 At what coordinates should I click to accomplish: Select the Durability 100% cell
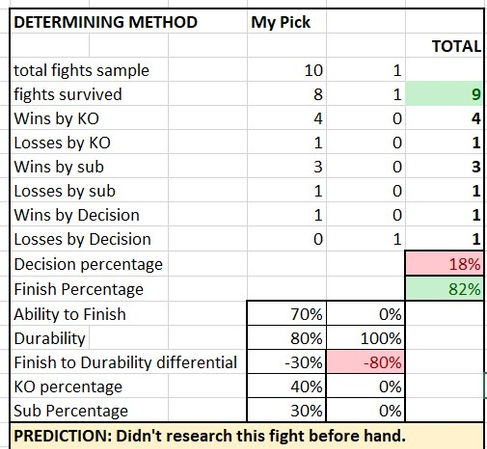pos(366,338)
